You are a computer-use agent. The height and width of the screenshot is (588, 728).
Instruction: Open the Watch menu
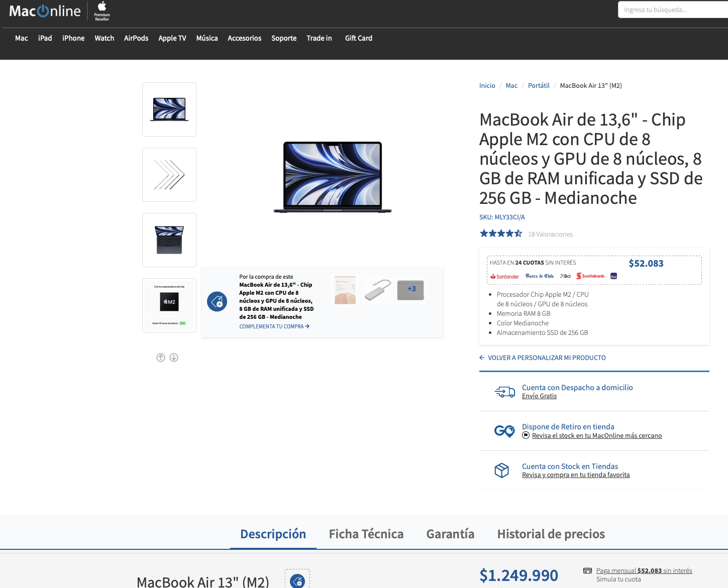click(105, 38)
